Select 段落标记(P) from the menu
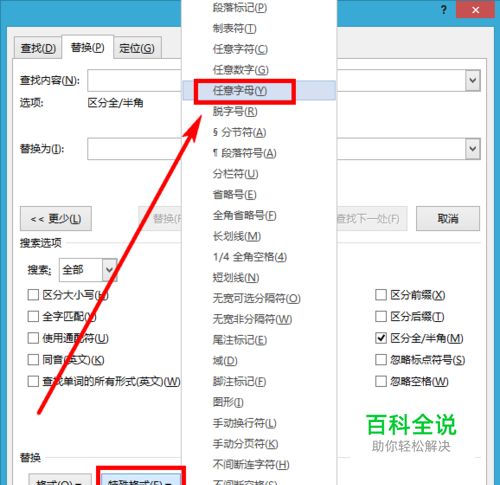Image resolution: width=500 pixels, height=485 pixels. pos(259,8)
